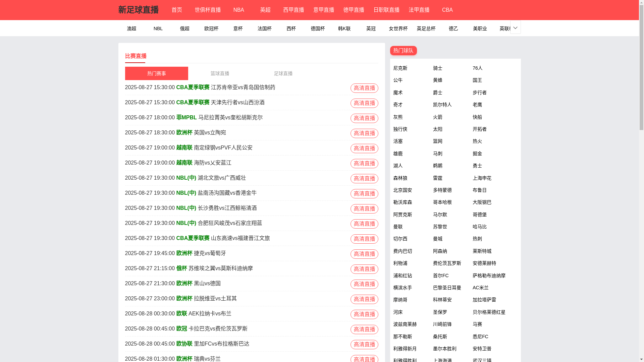Expand the league navigation dropdown chevron
Screen dimensions: 644x362
click(x=515, y=27)
